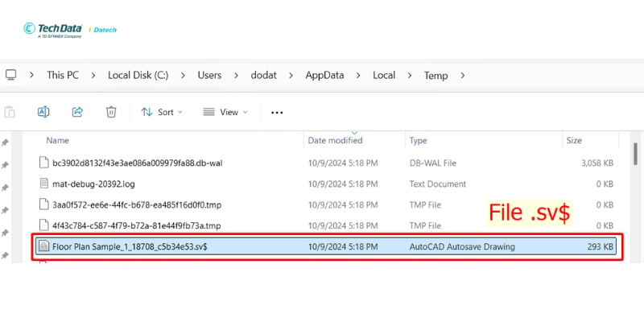This screenshot has width=644, height=322.
Task: Go to Local Disk (C:) in breadcrumb
Action: (138, 75)
